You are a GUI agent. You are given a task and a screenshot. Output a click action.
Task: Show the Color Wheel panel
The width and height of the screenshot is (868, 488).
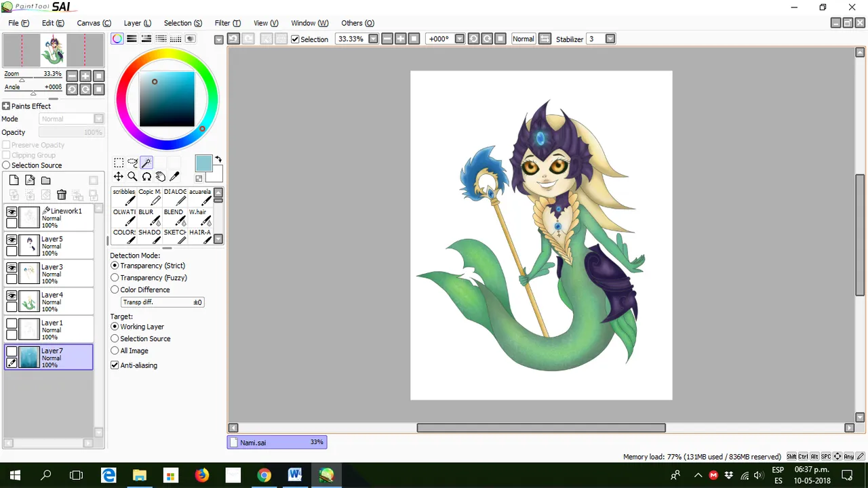pos(117,39)
